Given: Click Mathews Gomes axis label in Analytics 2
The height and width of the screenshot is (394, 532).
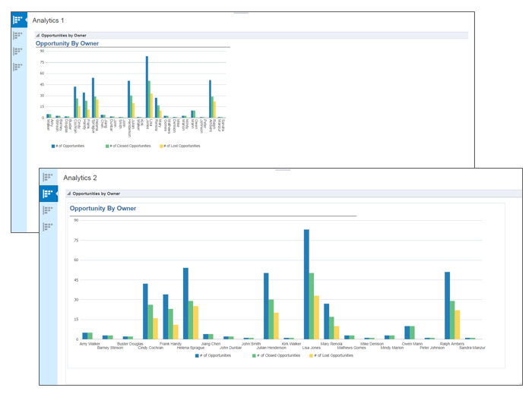Looking at the screenshot, I should (x=351, y=348).
